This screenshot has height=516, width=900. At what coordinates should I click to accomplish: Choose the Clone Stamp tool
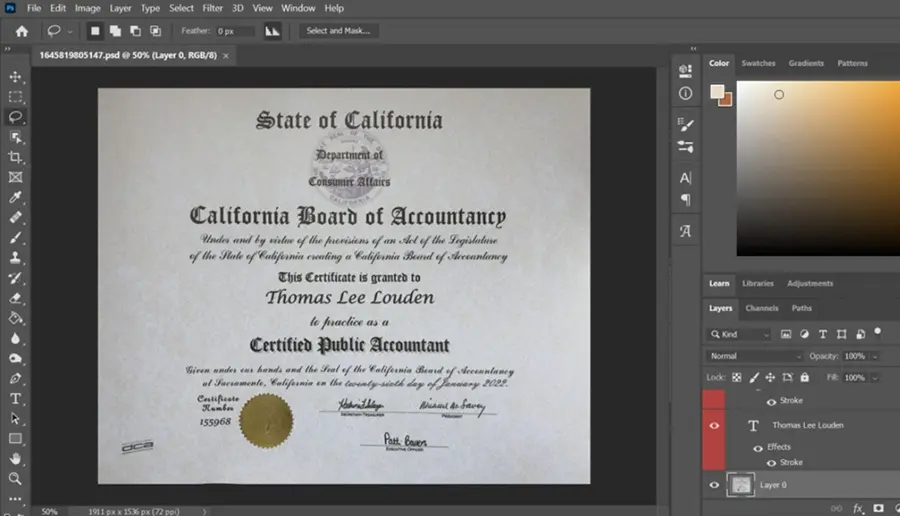point(15,258)
